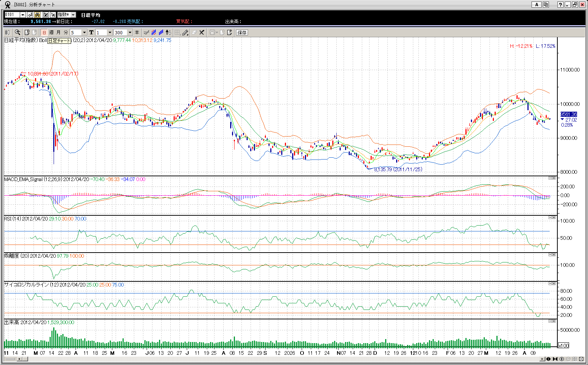Expand the 300 bar count dropdown

(x=130, y=32)
